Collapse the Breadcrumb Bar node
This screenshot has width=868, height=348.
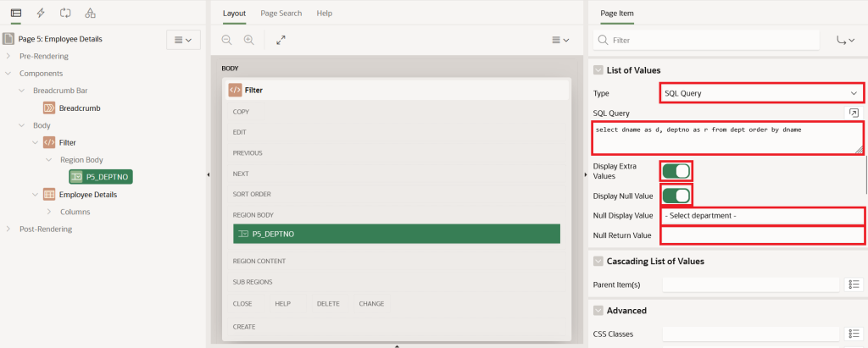click(21, 91)
